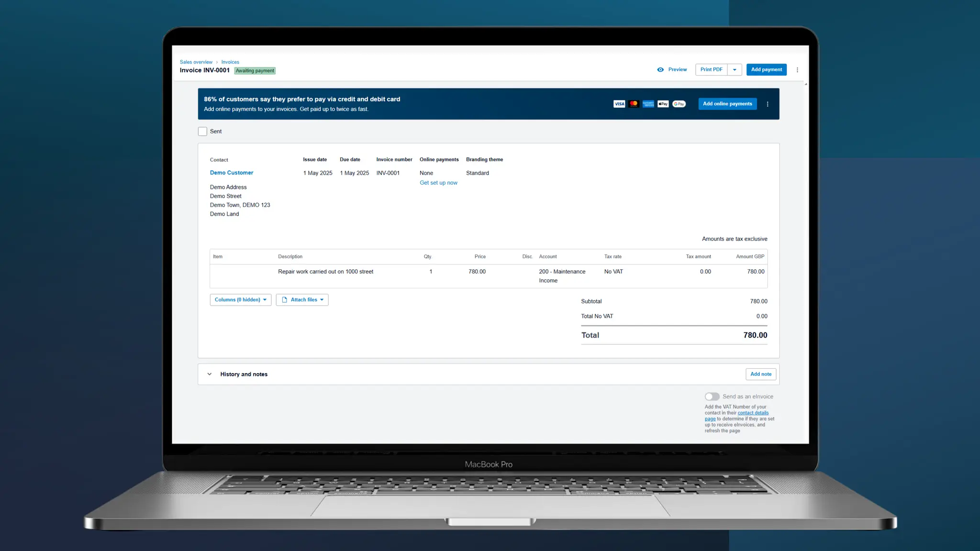Go to the Invoices breadcrumb

[230, 62]
